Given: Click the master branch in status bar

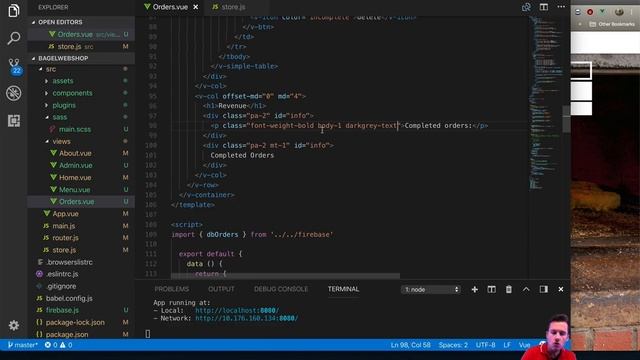Looking at the screenshot, I should pos(22,345).
